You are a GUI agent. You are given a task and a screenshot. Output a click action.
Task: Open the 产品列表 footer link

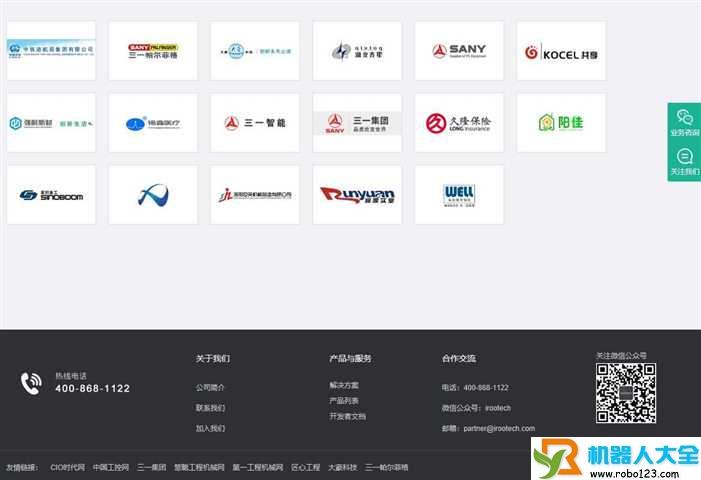[344, 400]
